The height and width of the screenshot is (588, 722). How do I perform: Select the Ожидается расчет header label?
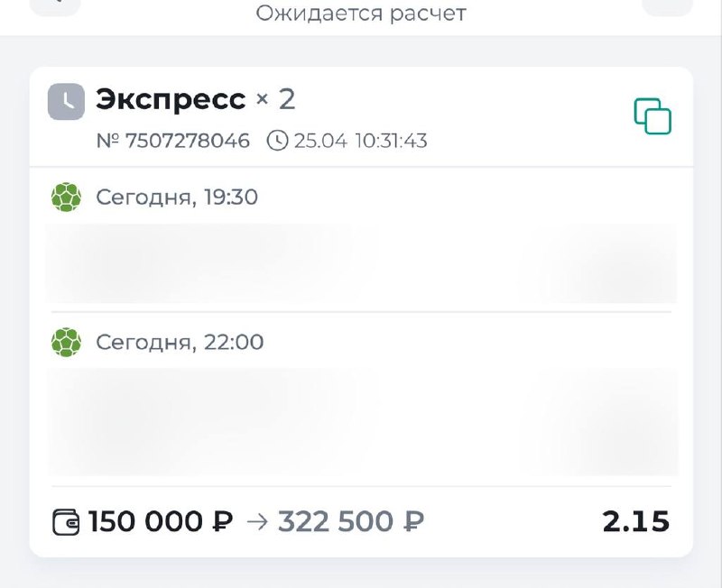coord(361,14)
